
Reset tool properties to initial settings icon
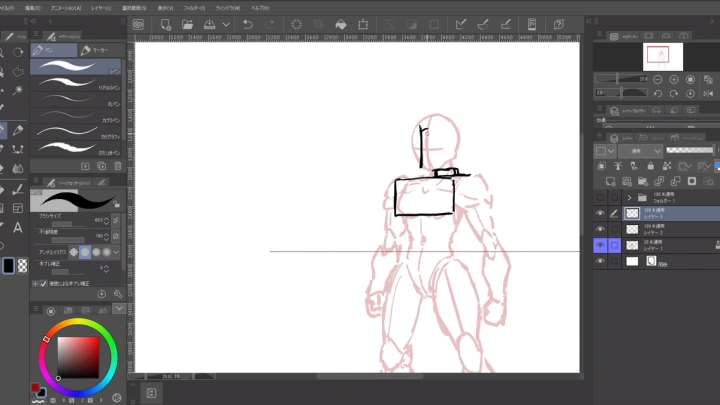pyautogui.click(x=101, y=294)
